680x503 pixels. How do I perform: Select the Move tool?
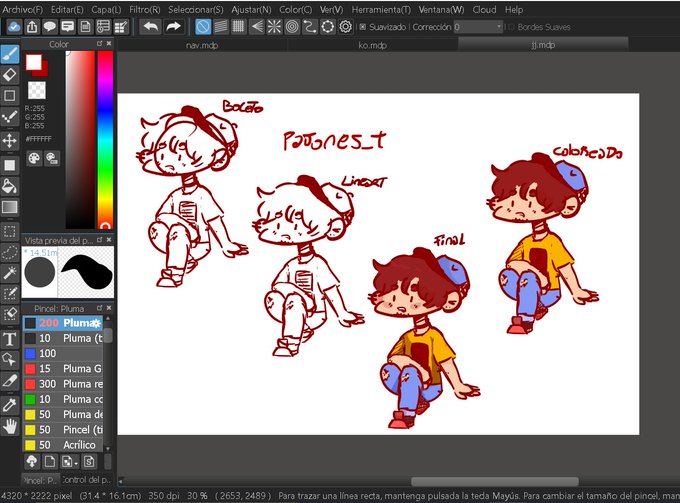[10, 140]
